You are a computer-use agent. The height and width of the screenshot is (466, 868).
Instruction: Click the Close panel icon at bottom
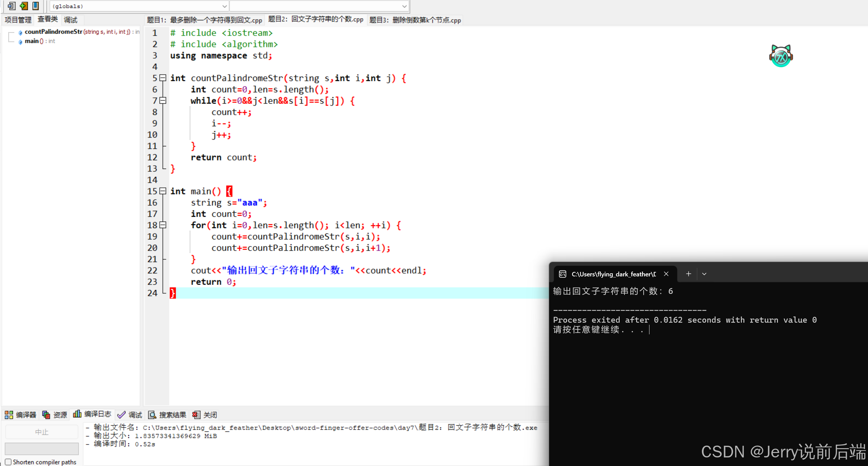tap(196, 415)
